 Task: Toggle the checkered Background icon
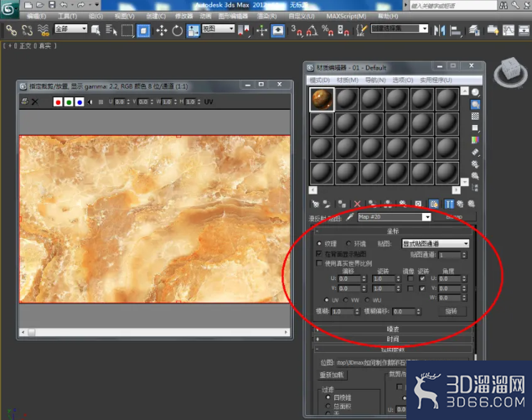(475, 117)
